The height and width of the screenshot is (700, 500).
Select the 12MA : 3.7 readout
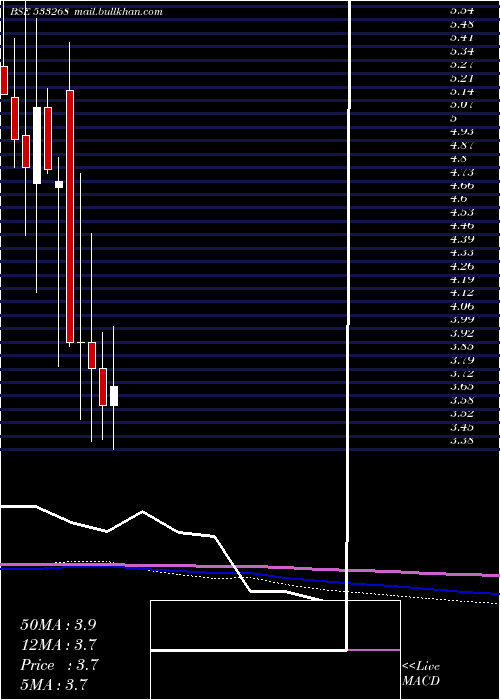click(x=59, y=645)
